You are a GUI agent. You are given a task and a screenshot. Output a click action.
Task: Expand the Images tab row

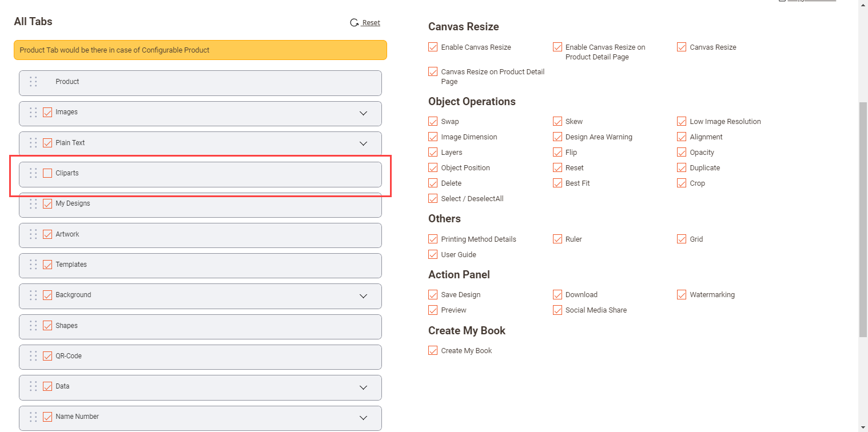(363, 113)
